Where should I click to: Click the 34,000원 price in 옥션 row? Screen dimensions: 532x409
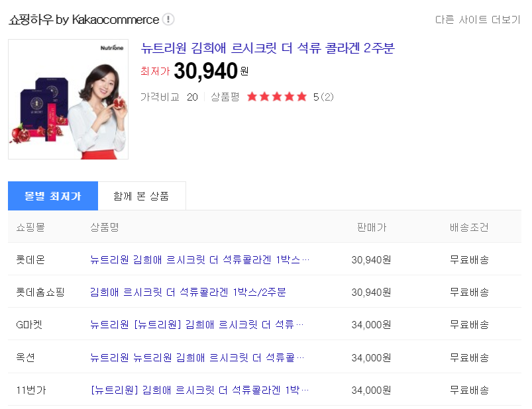click(x=371, y=357)
